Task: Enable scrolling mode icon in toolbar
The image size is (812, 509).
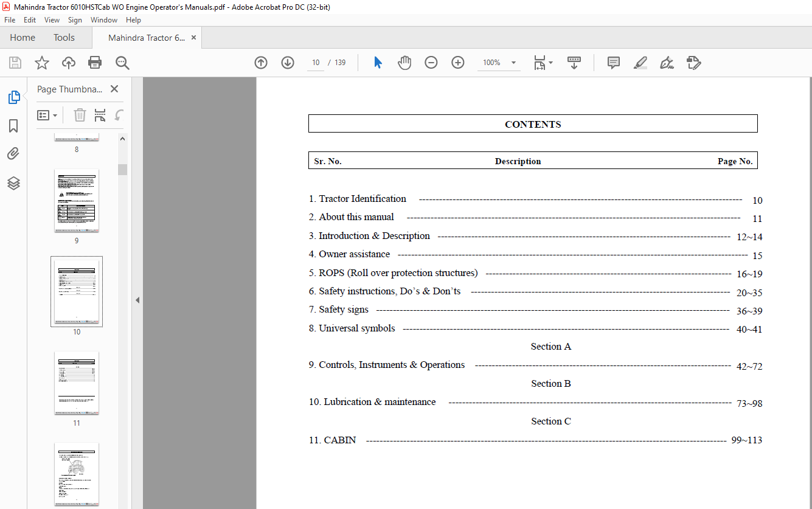Action: pyautogui.click(x=574, y=63)
